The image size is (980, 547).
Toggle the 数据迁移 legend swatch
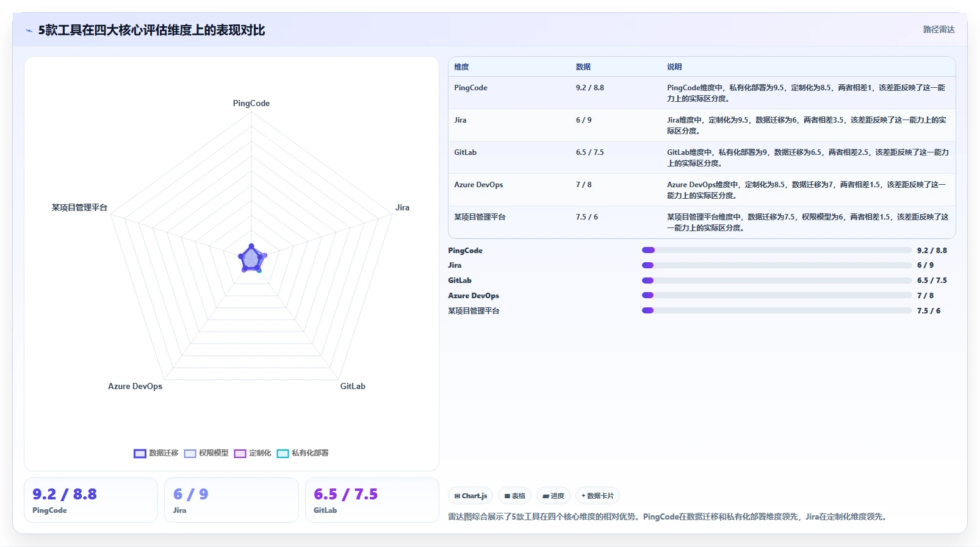pyautogui.click(x=140, y=453)
